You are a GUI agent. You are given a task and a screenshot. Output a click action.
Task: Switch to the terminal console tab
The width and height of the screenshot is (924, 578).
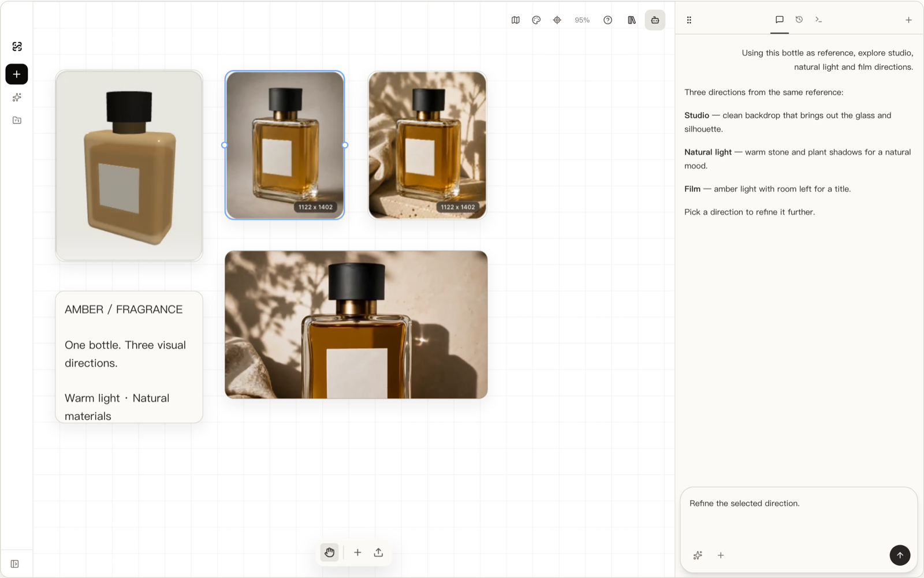click(x=819, y=20)
